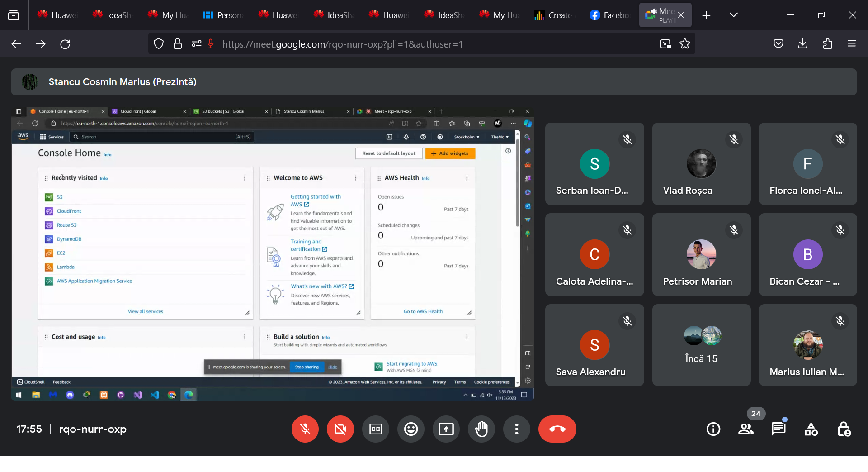Raise hand in the meeting
Image resolution: width=868 pixels, height=472 pixels.
point(481,429)
